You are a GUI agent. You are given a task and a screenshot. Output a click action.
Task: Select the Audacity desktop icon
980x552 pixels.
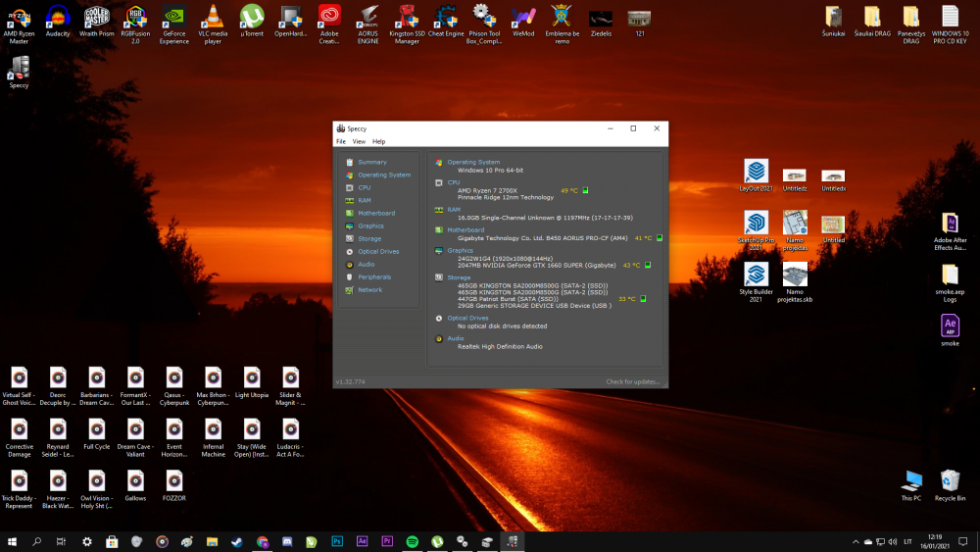pyautogui.click(x=58, y=22)
